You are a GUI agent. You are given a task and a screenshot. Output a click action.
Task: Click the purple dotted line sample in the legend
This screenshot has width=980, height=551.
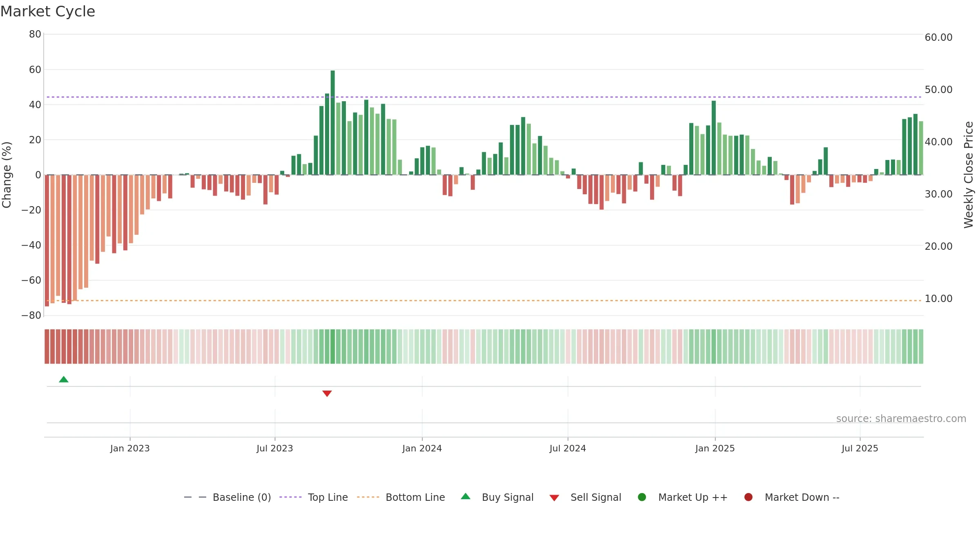pyautogui.click(x=290, y=497)
